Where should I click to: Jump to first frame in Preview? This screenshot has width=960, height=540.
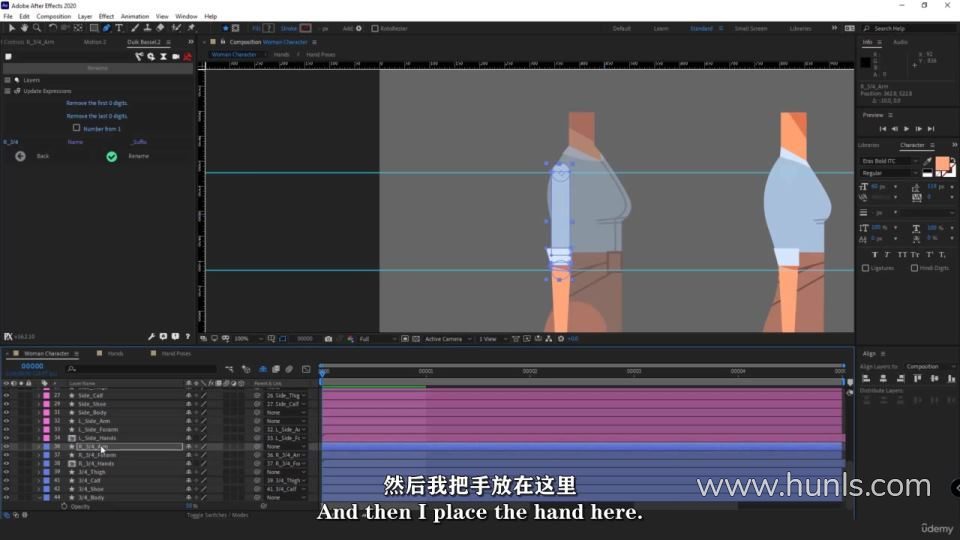[x=883, y=129]
